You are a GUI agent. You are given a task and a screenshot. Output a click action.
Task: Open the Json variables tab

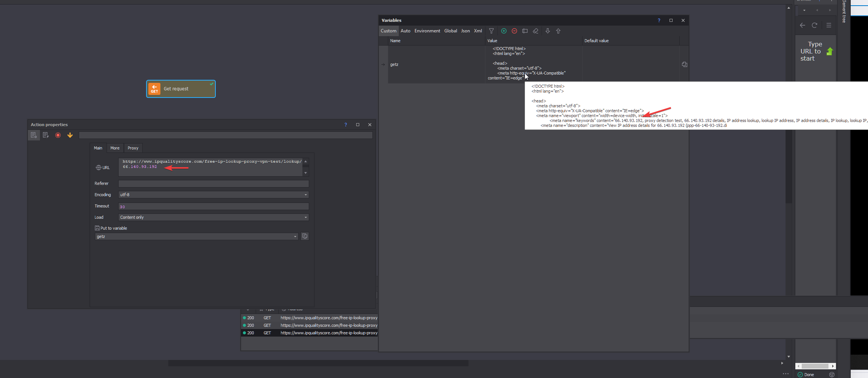click(465, 31)
